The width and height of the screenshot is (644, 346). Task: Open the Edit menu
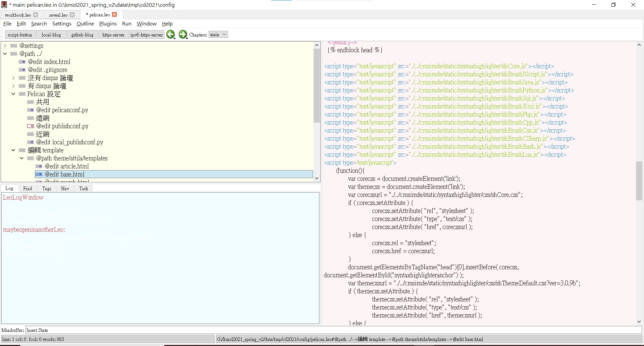click(21, 23)
